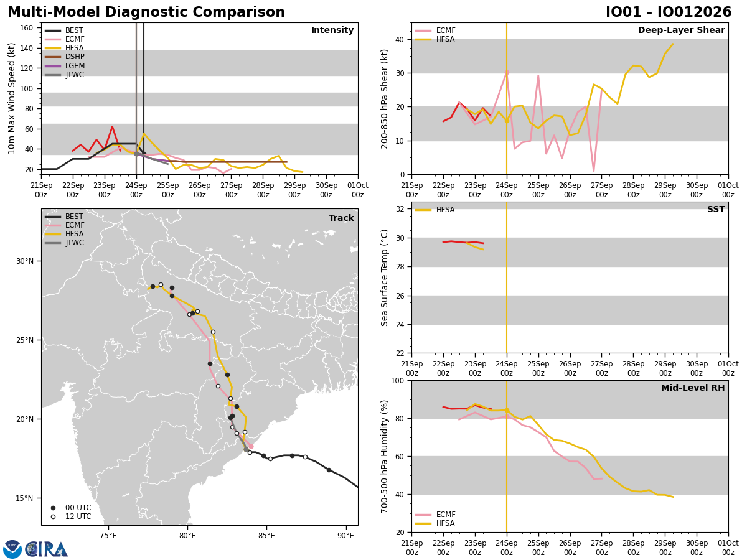Select JTWC entry in Track legend

coord(65,243)
